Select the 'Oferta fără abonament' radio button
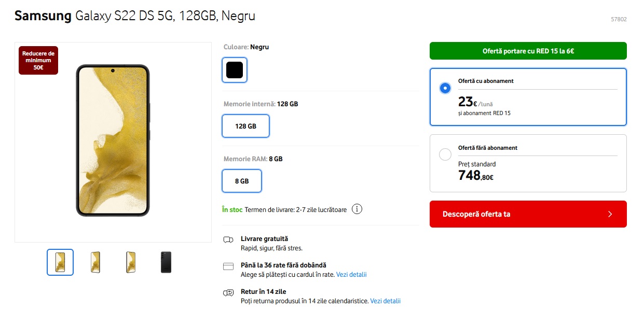Image resolution: width=644 pixels, height=311 pixels. (x=445, y=154)
